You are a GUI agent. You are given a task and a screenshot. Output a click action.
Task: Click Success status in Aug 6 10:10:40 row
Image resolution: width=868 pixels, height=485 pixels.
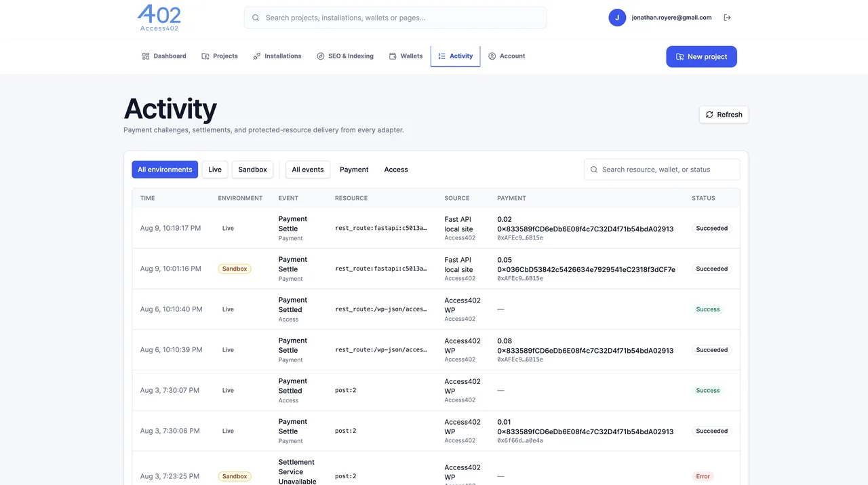tap(708, 309)
